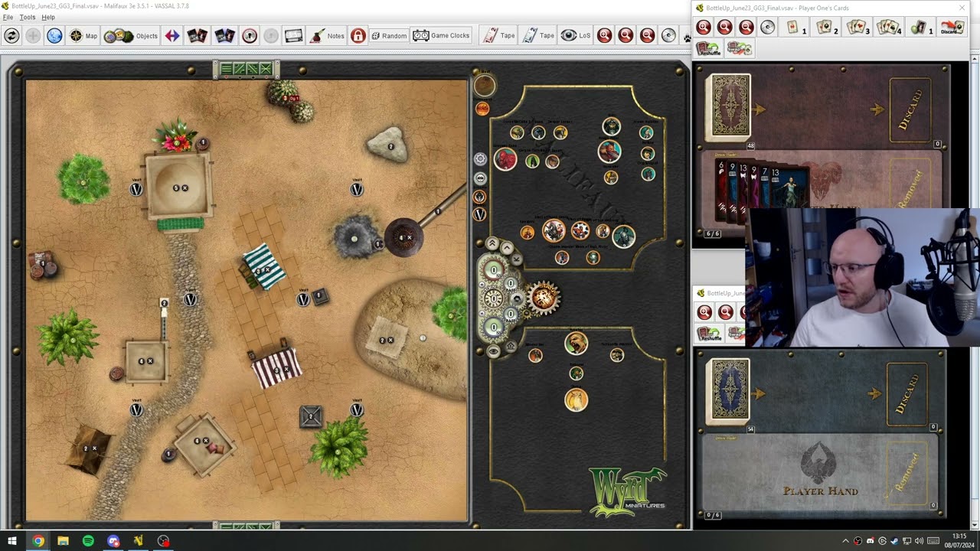Click the small X gear button
Image resolution: width=980 pixels, height=551 pixels.
517,260
